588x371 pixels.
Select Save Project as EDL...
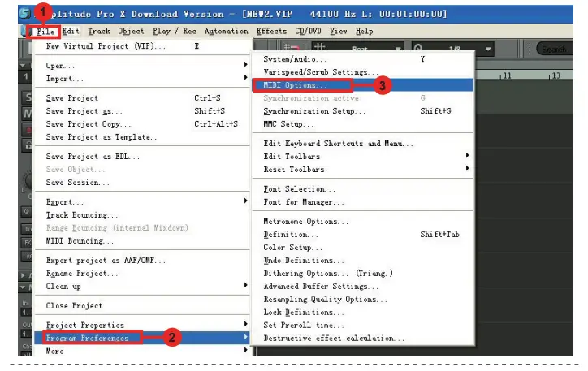(x=142, y=157)
